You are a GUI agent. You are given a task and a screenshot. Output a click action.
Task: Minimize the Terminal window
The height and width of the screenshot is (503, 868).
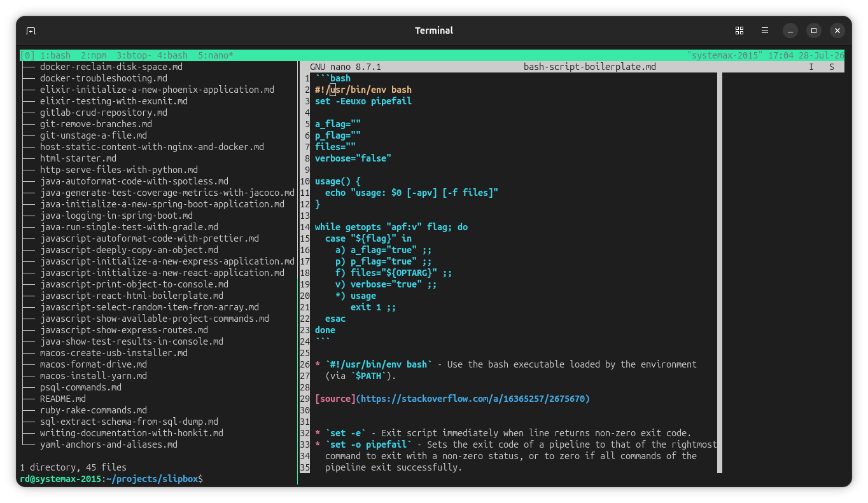point(790,31)
